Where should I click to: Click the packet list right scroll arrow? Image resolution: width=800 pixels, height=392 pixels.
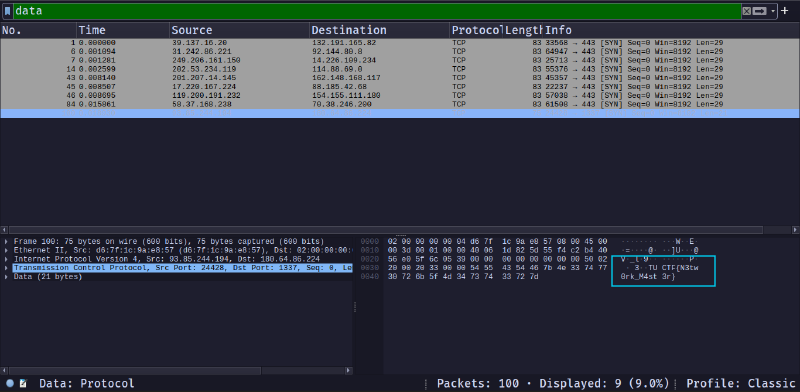[795, 230]
